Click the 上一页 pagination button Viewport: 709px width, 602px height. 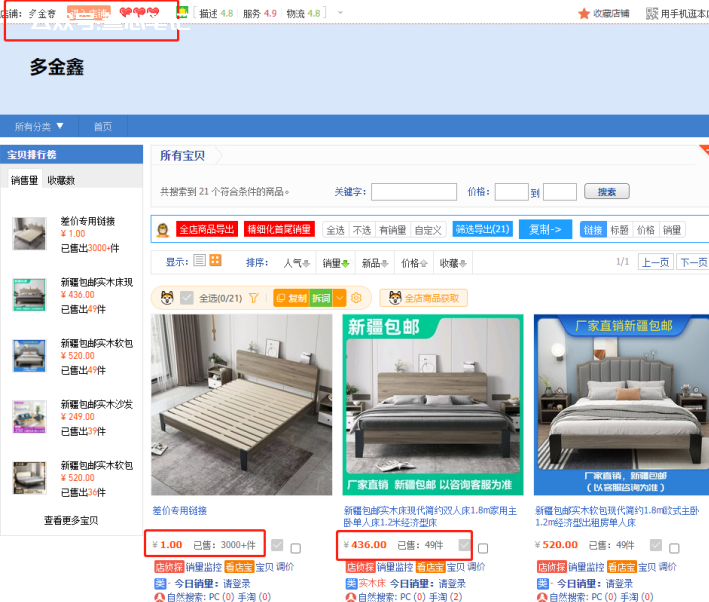(656, 262)
